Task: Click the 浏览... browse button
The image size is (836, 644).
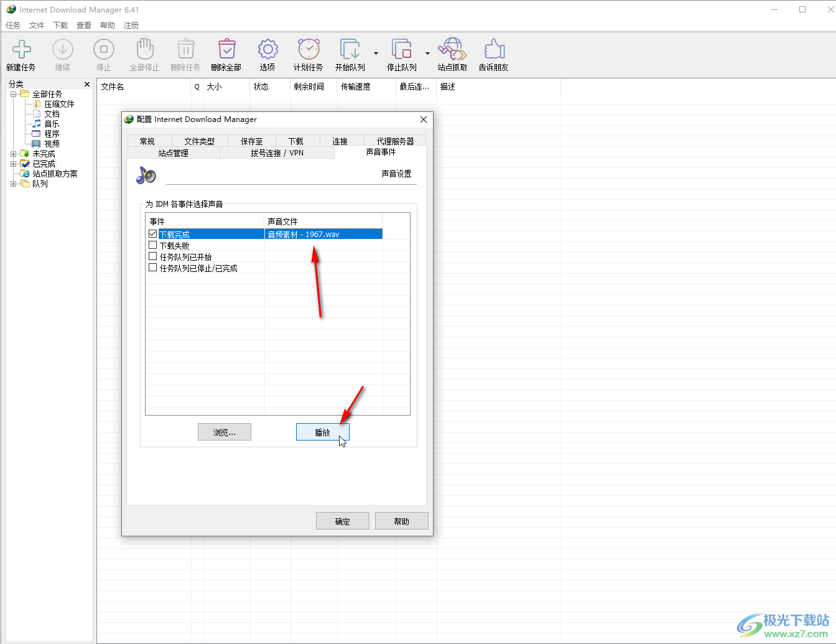Action: point(225,432)
